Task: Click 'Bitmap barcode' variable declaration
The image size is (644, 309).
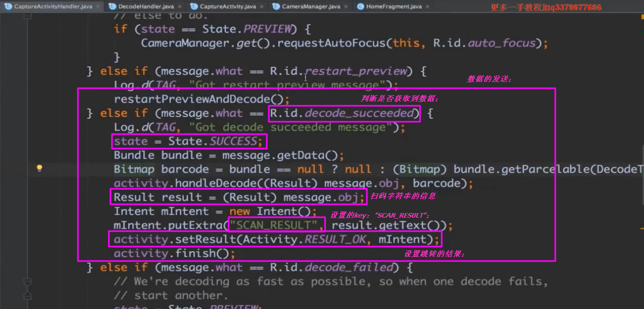Action: (x=162, y=169)
